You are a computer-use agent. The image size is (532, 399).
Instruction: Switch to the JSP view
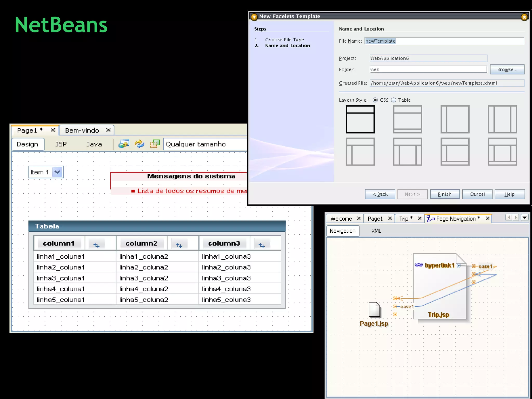coord(61,144)
